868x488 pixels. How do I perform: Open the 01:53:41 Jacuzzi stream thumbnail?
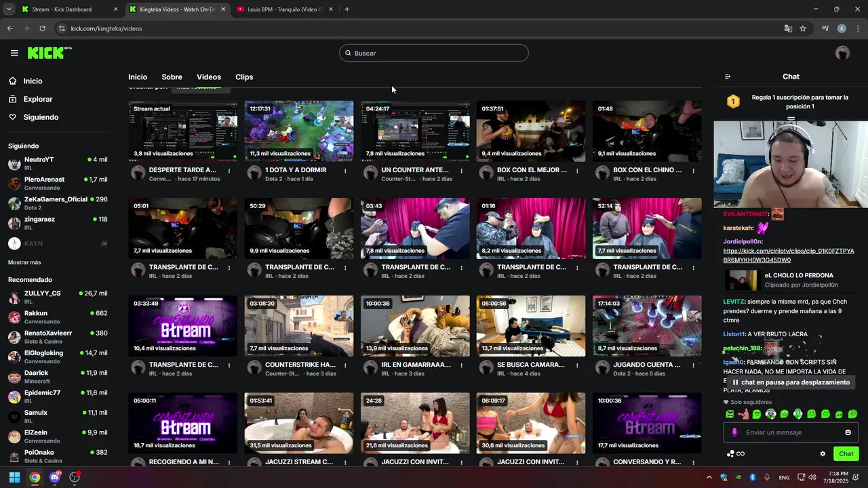point(299,424)
